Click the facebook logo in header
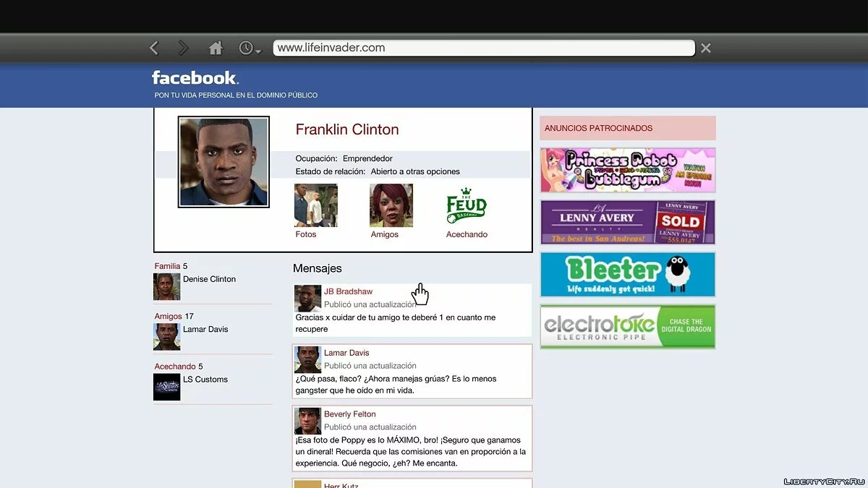This screenshot has height=488, width=868. 195,78
